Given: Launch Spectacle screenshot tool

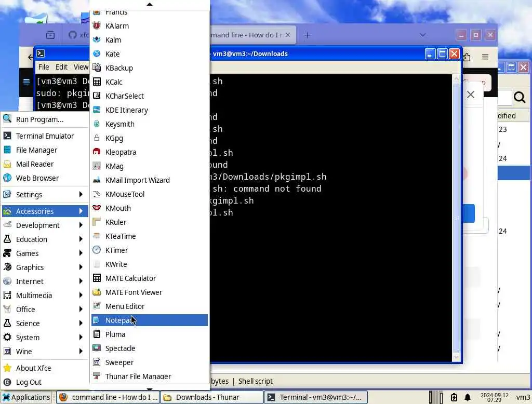Looking at the screenshot, I should [x=149, y=348].
